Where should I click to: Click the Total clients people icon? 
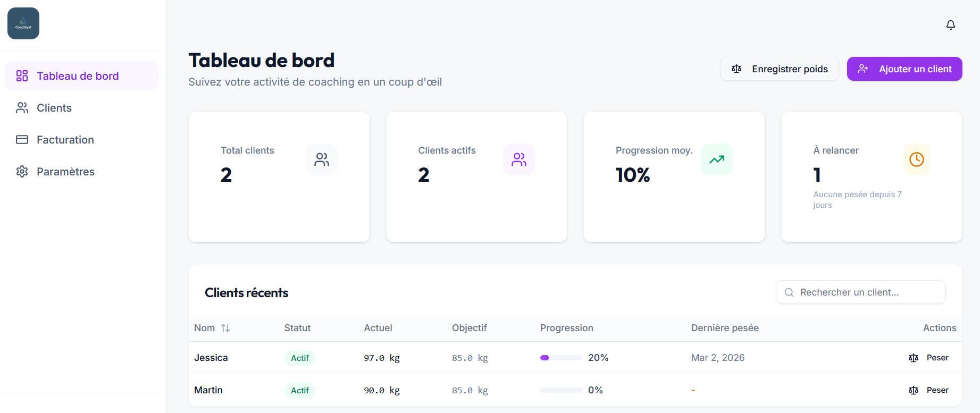point(322,159)
